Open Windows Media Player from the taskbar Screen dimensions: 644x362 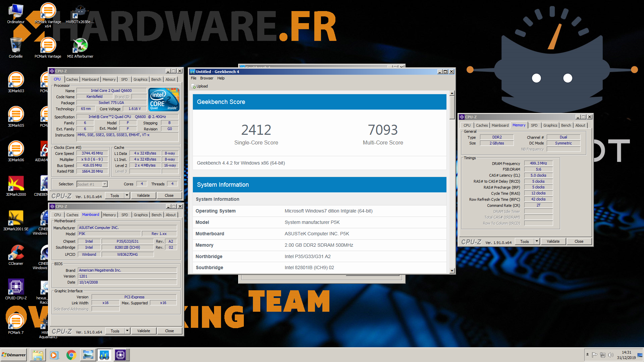click(54, 355)
